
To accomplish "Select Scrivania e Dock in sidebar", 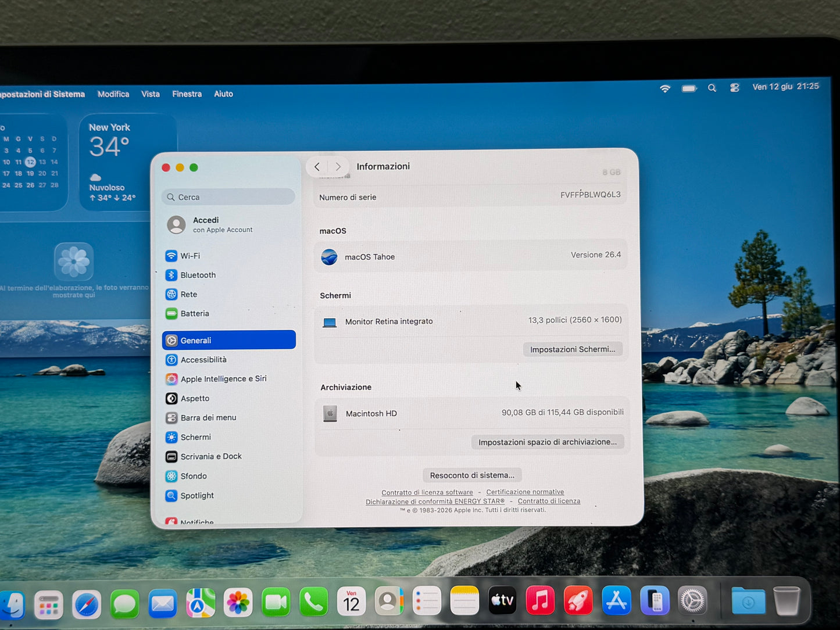I will (x=228, y=456).
